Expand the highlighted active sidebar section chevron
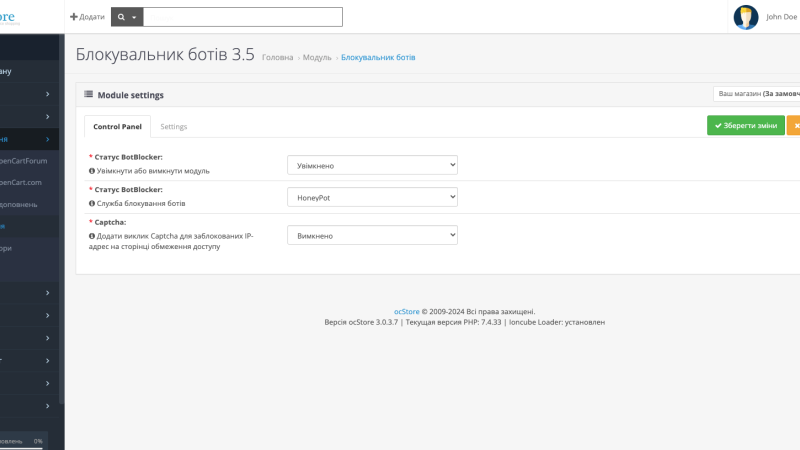This screenshot has height=450, width=800. coord(47,139)
